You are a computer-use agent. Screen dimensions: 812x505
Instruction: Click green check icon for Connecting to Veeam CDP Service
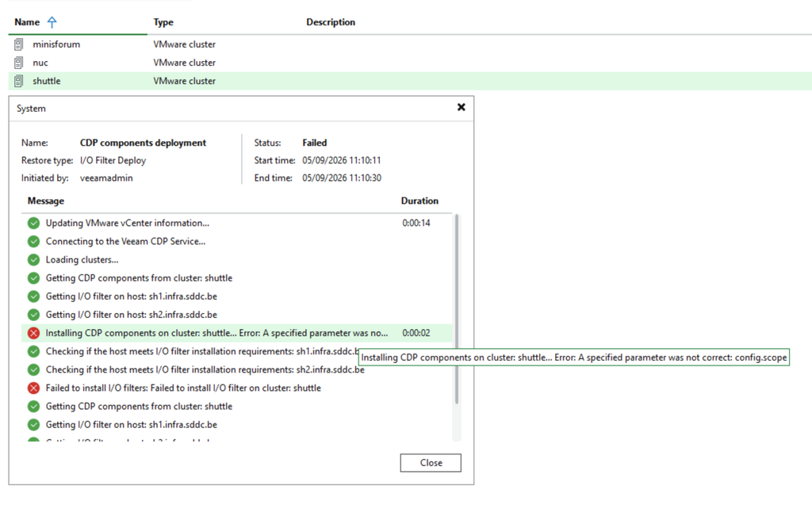pyautogui.click(x=33, y=241)
